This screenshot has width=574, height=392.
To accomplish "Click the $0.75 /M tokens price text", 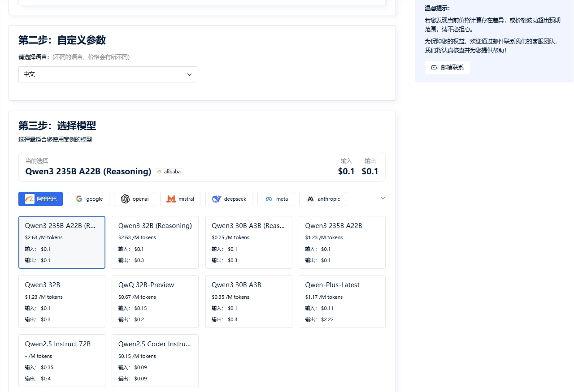I will click(x=230, y=237).
